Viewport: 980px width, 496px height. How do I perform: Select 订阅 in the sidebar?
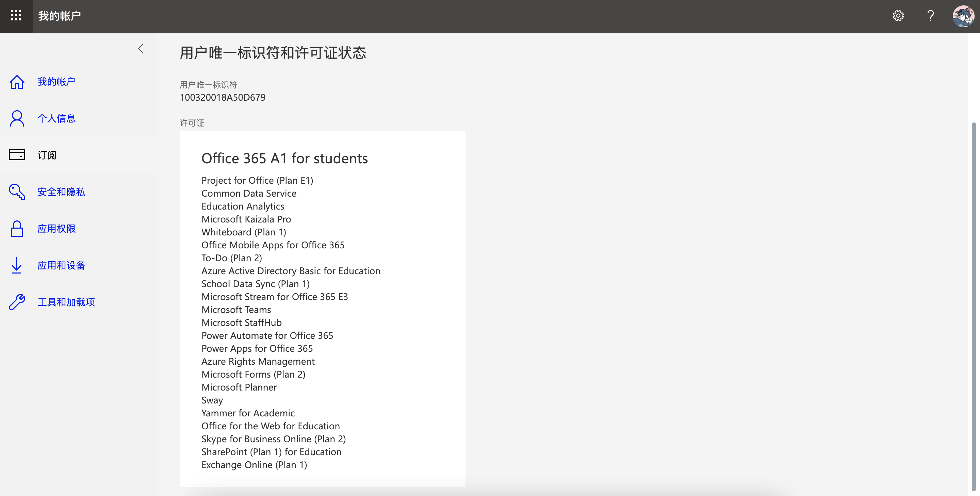pyautogui.click(x=47, y=155)
